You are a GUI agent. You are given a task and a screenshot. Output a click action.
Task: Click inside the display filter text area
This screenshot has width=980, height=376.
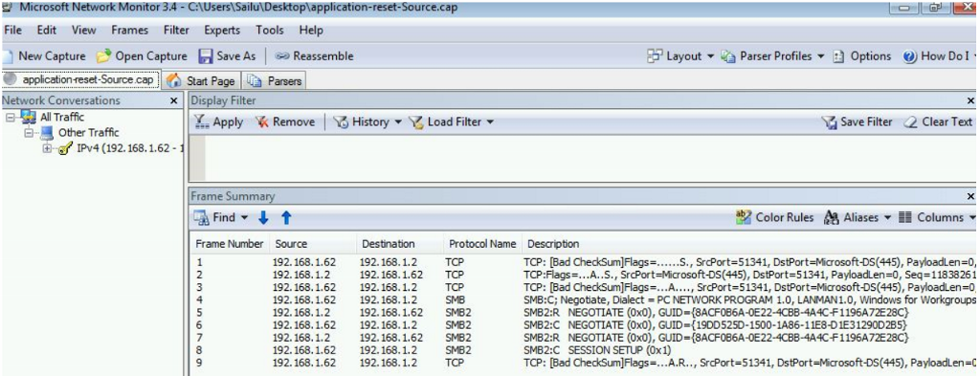(x=590, y=158)
